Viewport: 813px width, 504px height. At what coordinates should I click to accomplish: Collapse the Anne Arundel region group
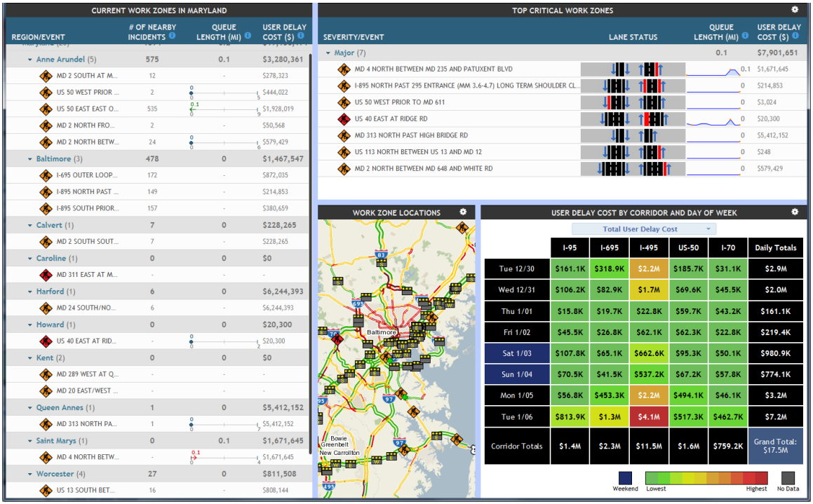[x=30, y=60]
